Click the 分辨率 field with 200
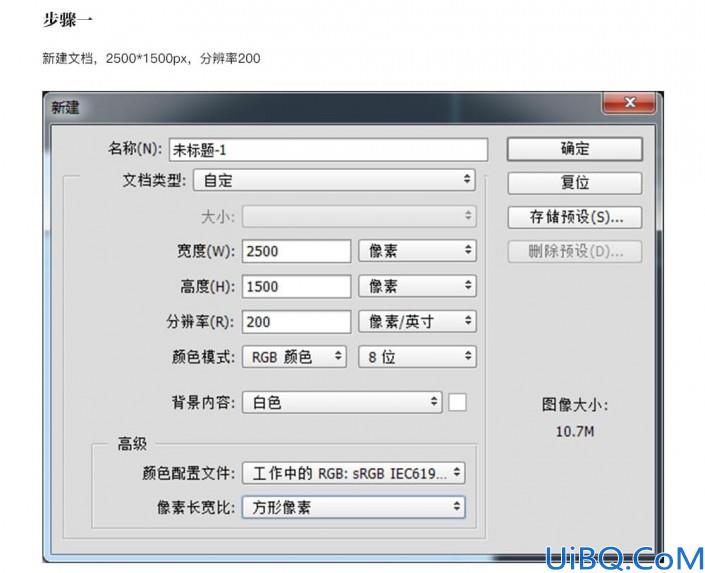 296,322
